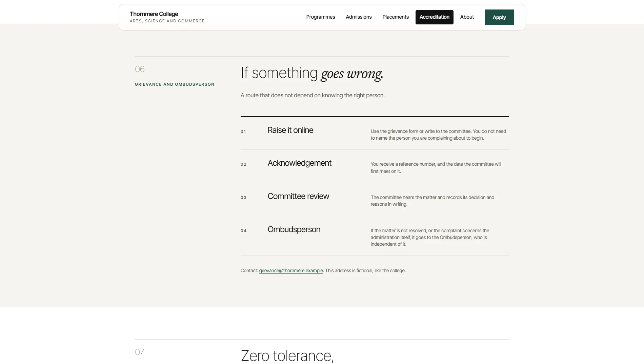This screenshot has width=644, height=364.
Task: Click 'You receive a reference number' description
Action: pyautogui.click(x=436, y=168)
